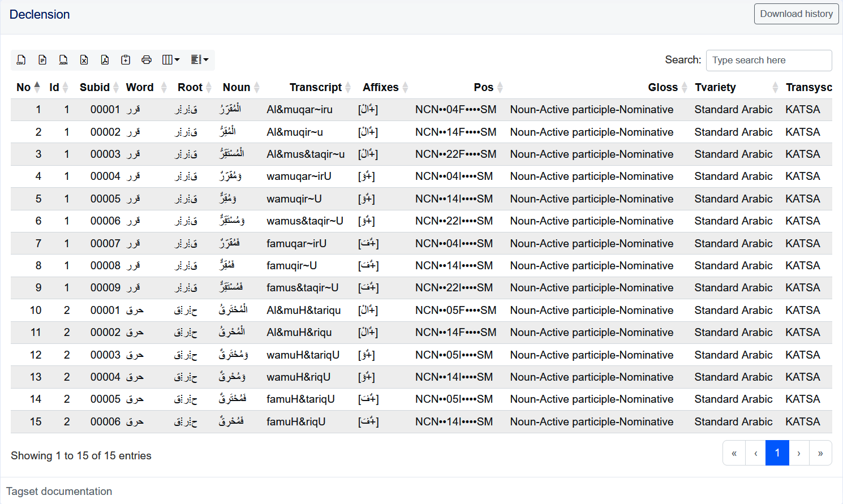Open the column visibility dropdown
This screenshot has height=504, width=843.
point(171,60)
